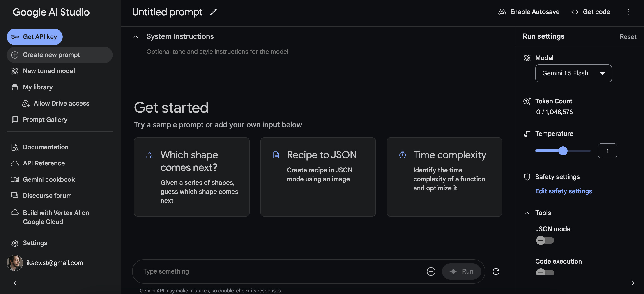The image size is (644, 294).
Task: Click the Temperature thermometer icon
Action: tap(527, 134)
